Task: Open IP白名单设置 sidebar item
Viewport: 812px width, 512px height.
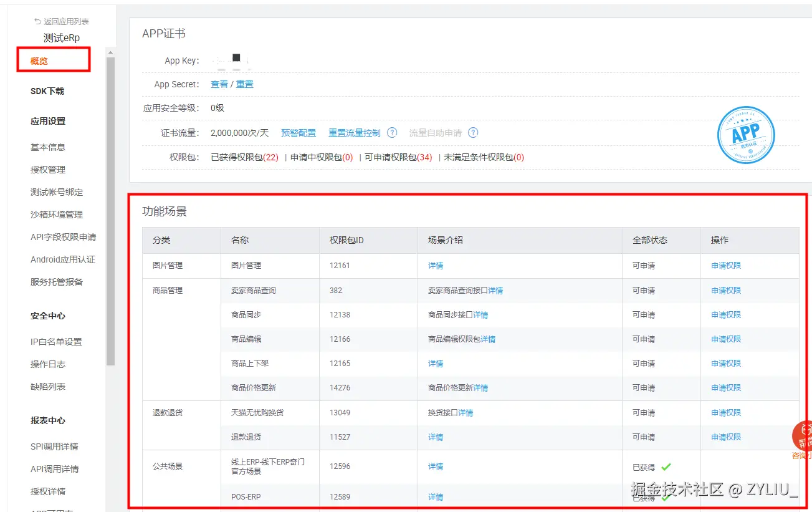Action: 56,342
